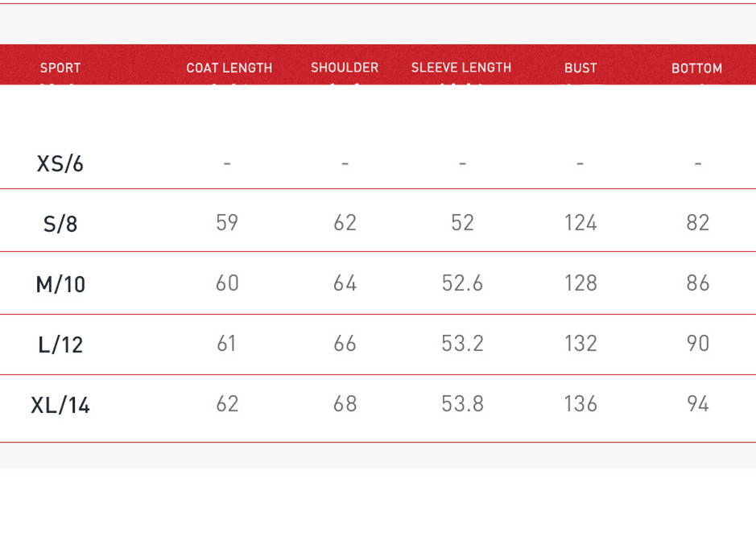Image resolution: width=756 pixels, height=557 pixels.
Task: Select the M/10 size row label
Action: pyautogui.click(x=60, y=284)
